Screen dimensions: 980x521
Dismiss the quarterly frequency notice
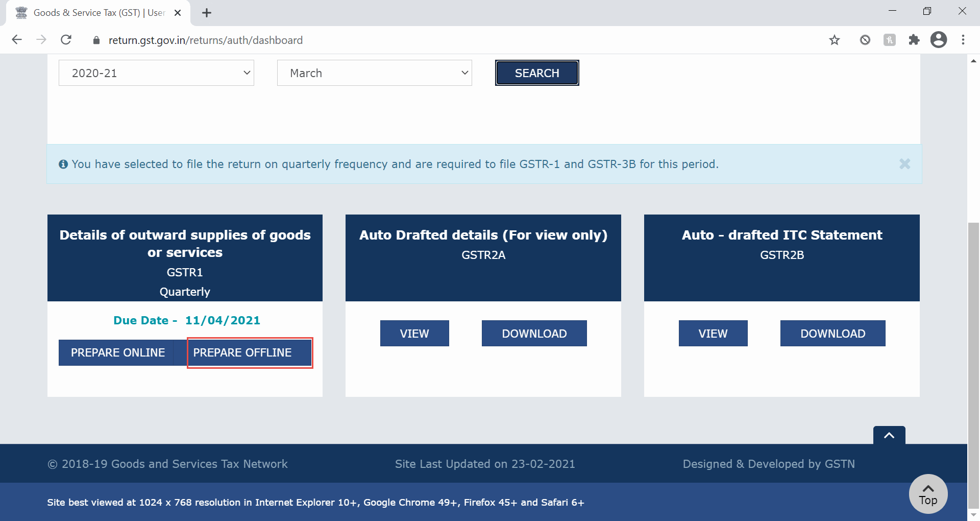coord(904,164)
